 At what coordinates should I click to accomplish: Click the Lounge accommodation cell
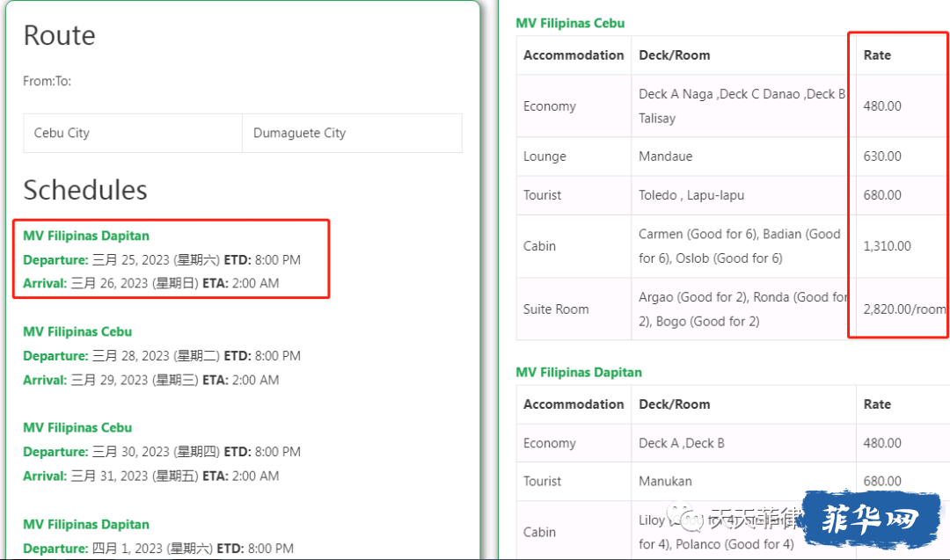click(x=574, y=156)
